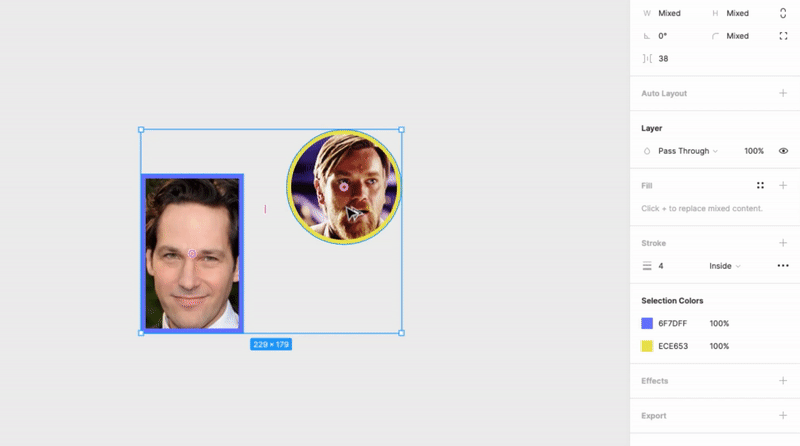Click the rotation field showing 0°
The height and width of the screenshot is (446, 800).
pyautogui.click(x=662, y=36)
